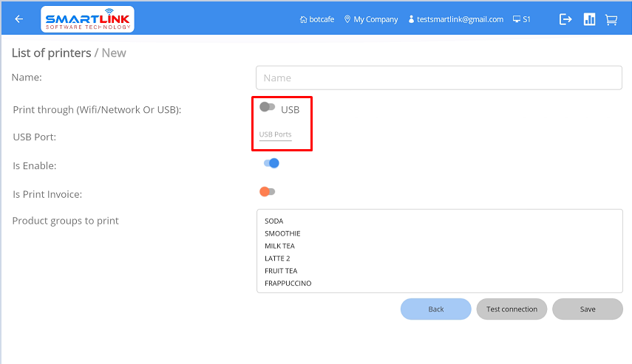Open the bar chart reports icon
The height and width of the screenshot is (364, 632).
tap(589, 19)
